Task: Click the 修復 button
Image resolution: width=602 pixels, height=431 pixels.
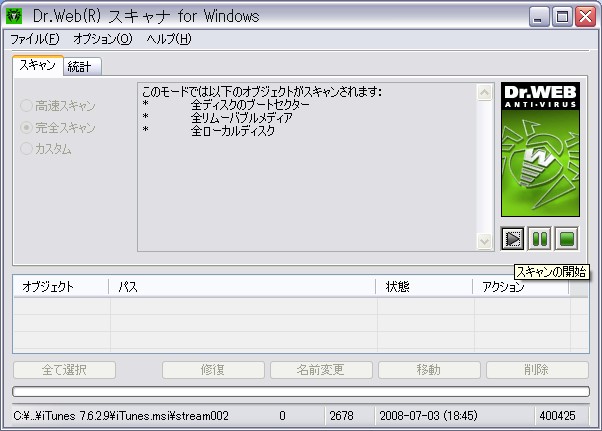Action: (213, 370)
